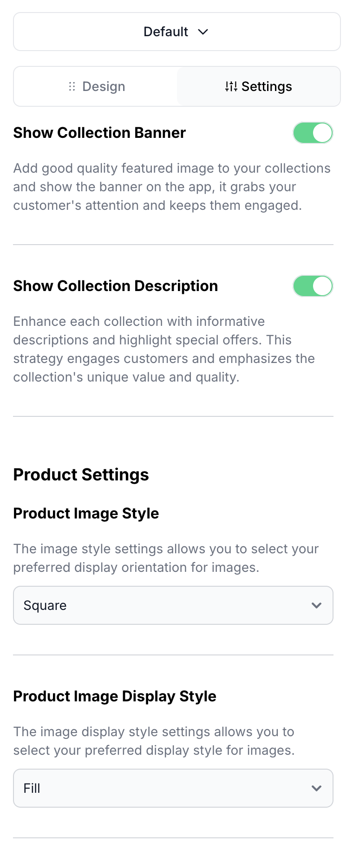Click the Product Image Display Style heading
Screen dimensions: 353x868
click(x=115, y=696)
